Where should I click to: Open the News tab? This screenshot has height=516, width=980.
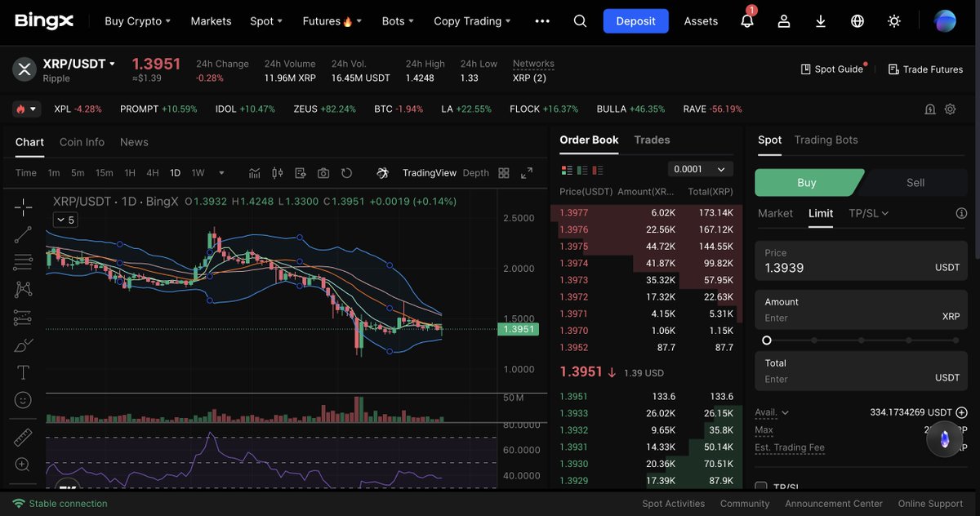pyautogui.click(x=134, y=142)
